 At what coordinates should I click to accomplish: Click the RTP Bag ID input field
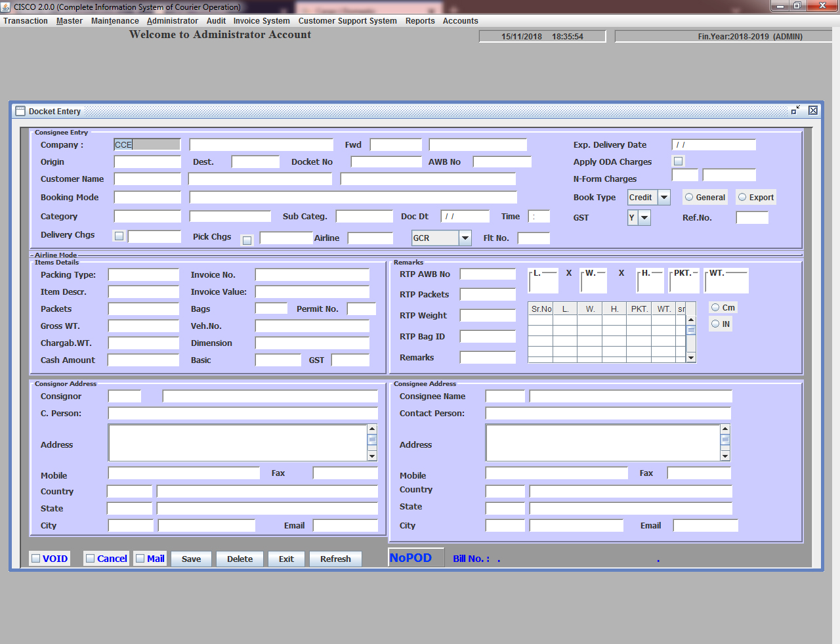(488, 336)
